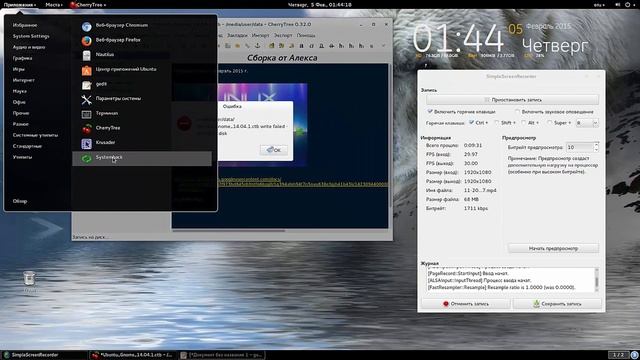Click Начать предпросмотр button
Screen dimensions: 640x360
tap(553, 248)
